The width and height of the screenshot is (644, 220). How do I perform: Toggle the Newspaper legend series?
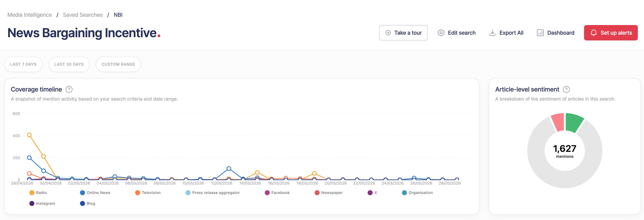pyautogui.click(x=329, y=192)
